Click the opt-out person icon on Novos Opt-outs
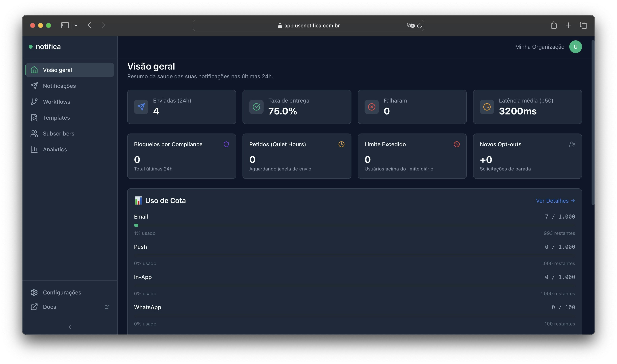Screen dimensions: 617x364 click(572, 144)
